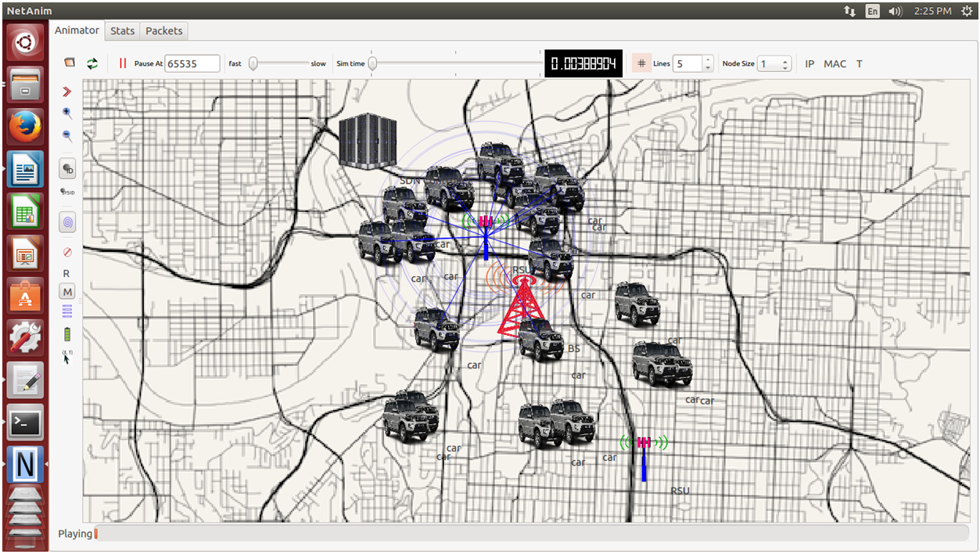Image resolution: width=980 pixels, height=554 pixels.
Task: Pause the simulation with red pause button
Action: 122,63
